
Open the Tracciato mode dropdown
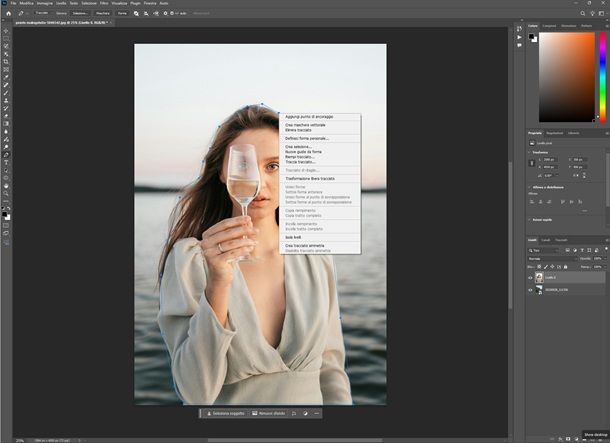tap(42, 13)
